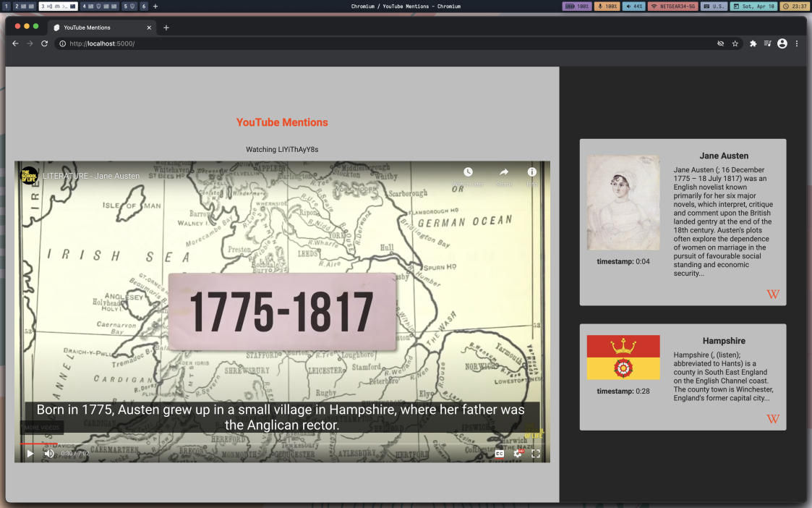Open the Sat, Apr 10 calendar indicator
812x508 pixels.
[753, 7]
